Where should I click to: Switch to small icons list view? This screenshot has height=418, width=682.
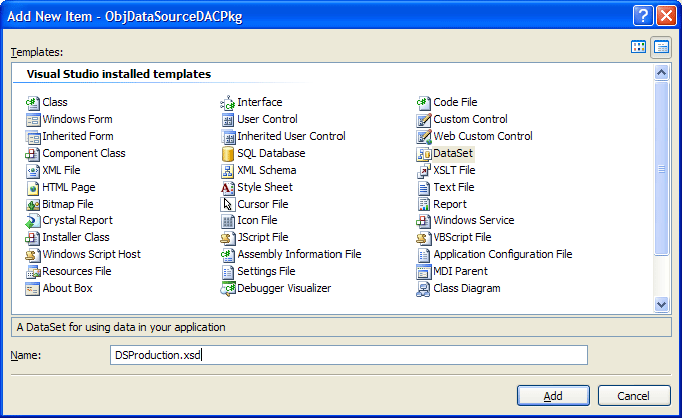(661, 47)
